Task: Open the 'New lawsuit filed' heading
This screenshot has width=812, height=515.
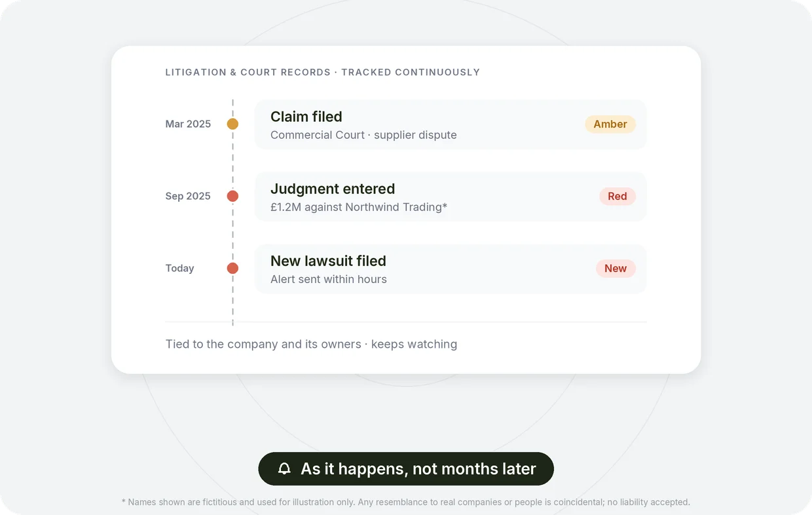Action: pos(328,261)
